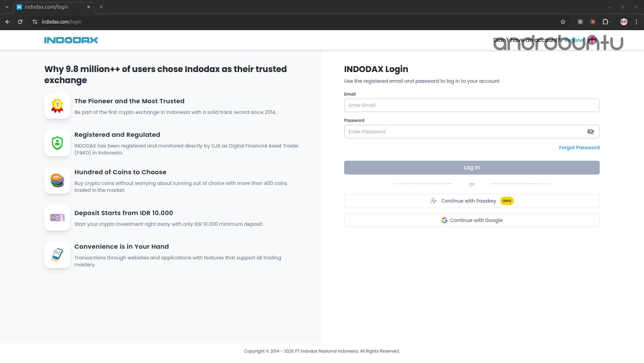Click the orange starburst extension icon

(x=593, y=22)
